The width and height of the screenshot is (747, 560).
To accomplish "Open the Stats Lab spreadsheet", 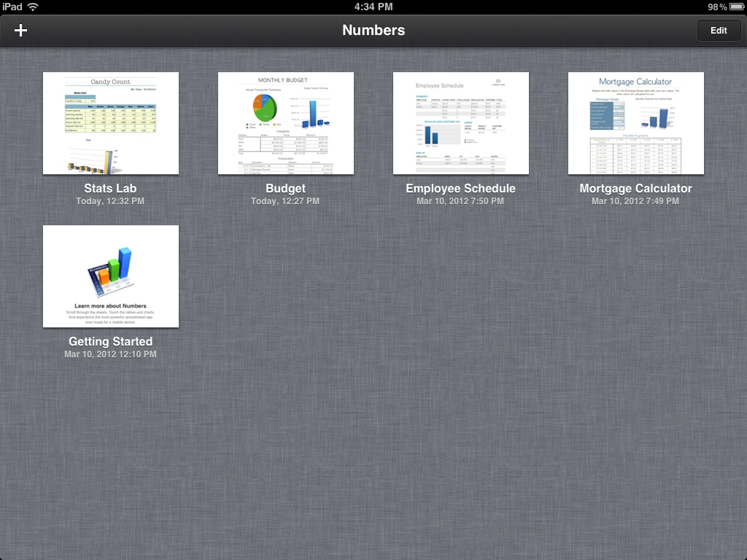I will coord(110,122).
